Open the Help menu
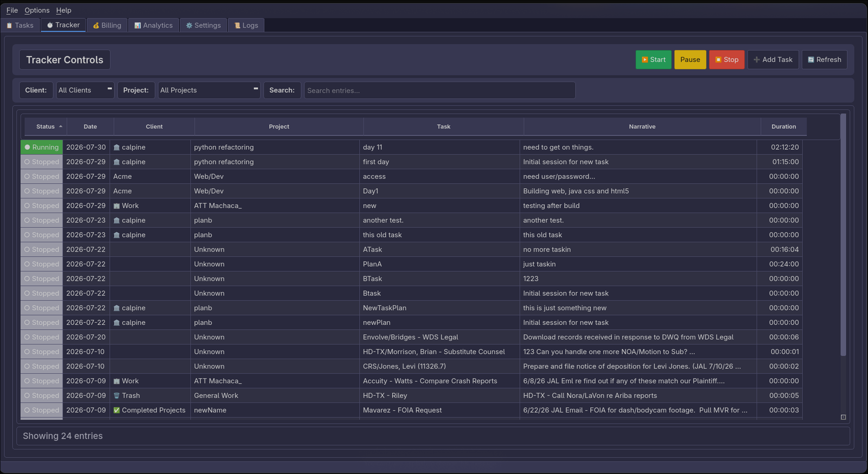This screenshot has width=868, height=474. 63,10
